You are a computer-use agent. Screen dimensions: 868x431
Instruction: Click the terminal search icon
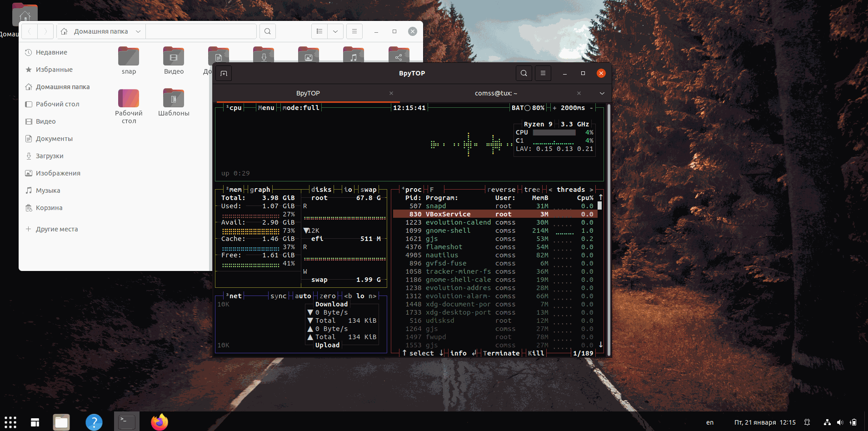[524, 73]
